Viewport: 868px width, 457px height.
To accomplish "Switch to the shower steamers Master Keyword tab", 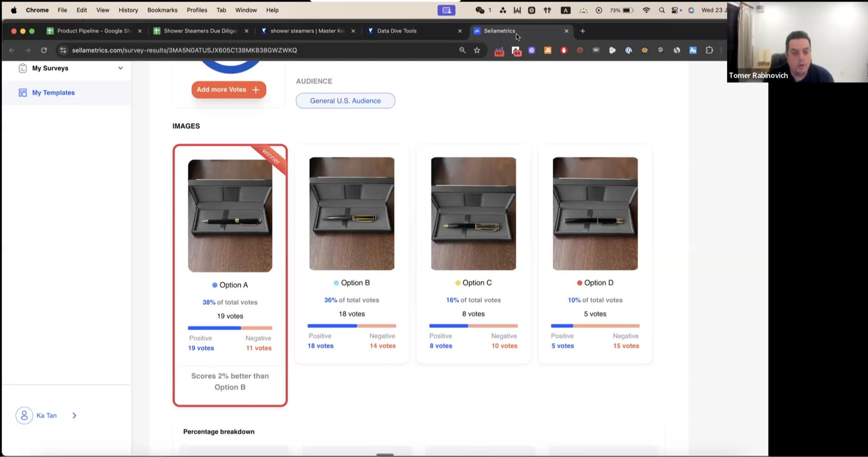I will click(307, 31).
